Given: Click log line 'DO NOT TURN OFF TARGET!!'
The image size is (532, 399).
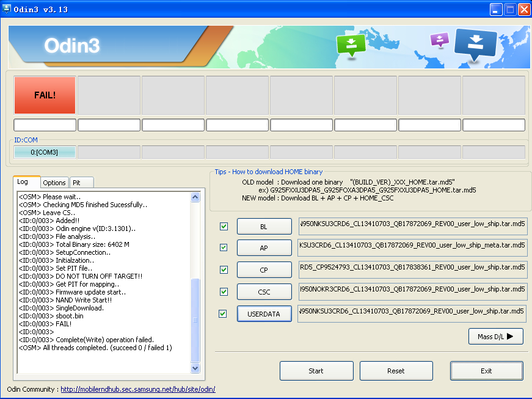Looking at the screenshot, I should 81,276.
